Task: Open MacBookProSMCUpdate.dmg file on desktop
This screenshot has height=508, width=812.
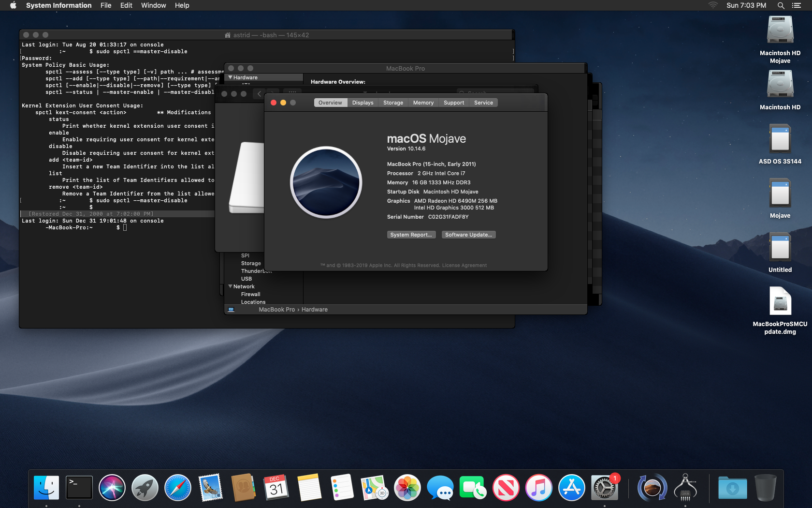Action: tap(780, 302)
